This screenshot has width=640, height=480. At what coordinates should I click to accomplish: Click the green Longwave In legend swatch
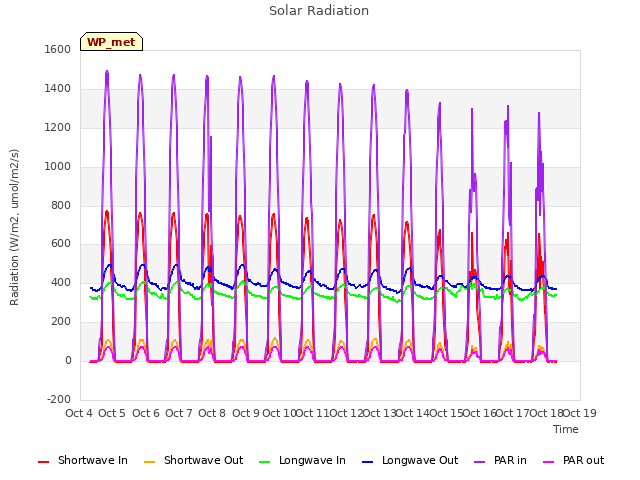click(264, 462)
